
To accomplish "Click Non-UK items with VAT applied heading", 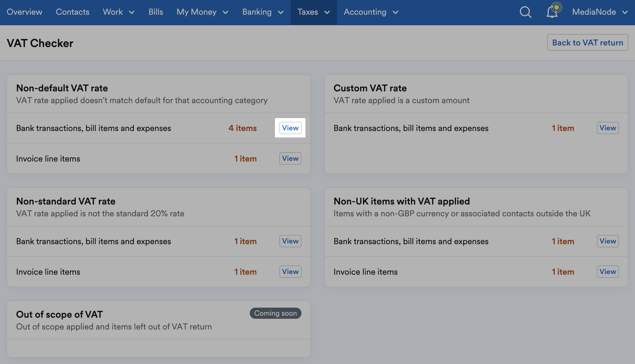I will pyautogui.click(x=402, y=201).
